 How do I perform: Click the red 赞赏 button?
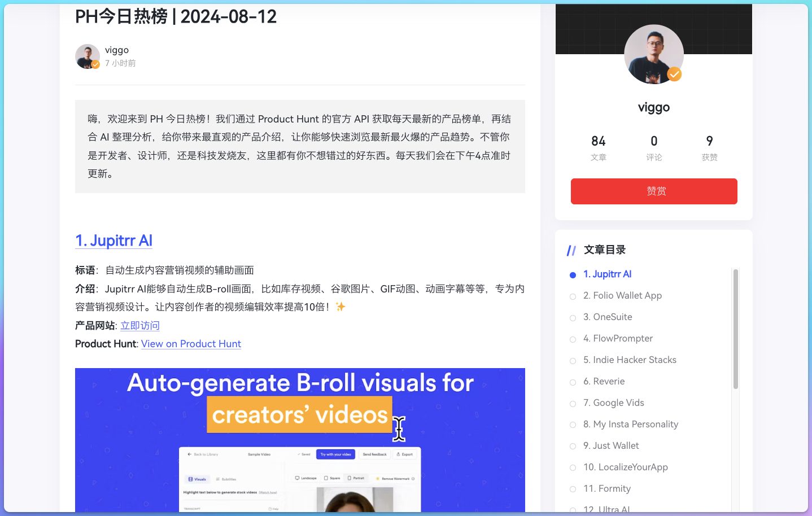[x=654, y=191]
